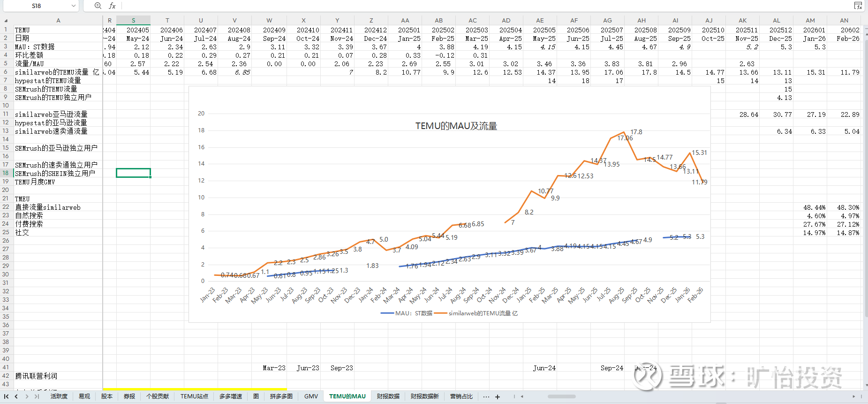This screenshot has height=404, width=868.
Task: Switch to the 易观 sheet tab
Action: click(84, 396)
